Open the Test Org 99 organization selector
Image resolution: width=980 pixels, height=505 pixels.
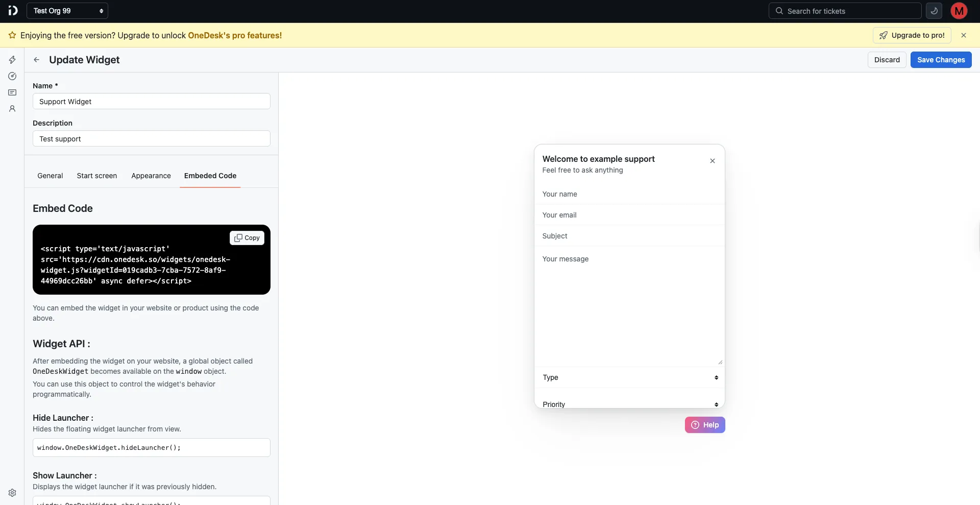click(67, 10)
